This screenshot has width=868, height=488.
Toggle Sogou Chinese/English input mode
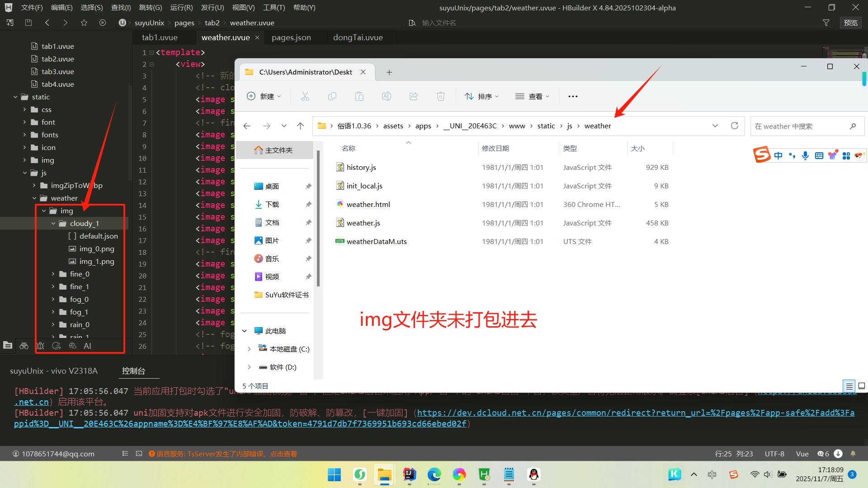778,156
